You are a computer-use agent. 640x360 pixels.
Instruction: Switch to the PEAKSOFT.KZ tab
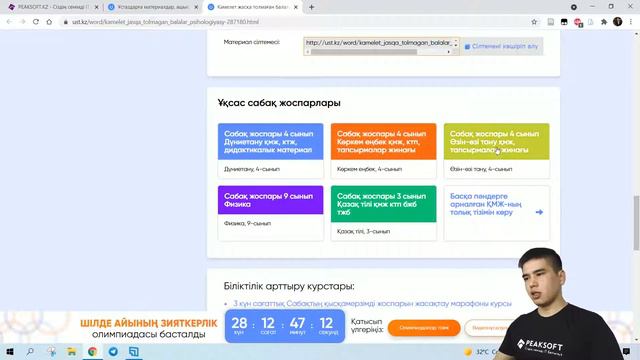(53, 7)
